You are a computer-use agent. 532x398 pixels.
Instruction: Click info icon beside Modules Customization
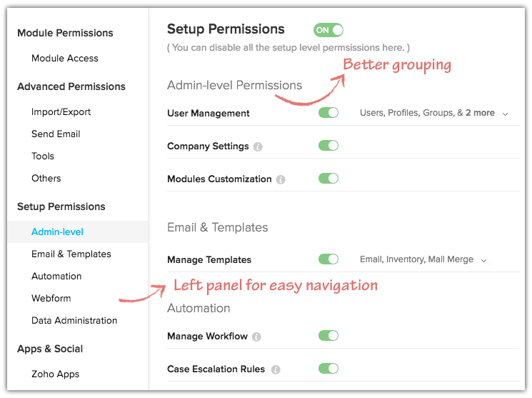pyautogui.click(x=281, y=179)
